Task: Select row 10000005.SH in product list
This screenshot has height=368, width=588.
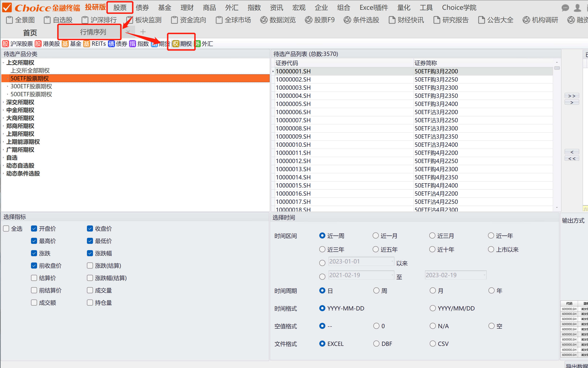Action: 412,104
